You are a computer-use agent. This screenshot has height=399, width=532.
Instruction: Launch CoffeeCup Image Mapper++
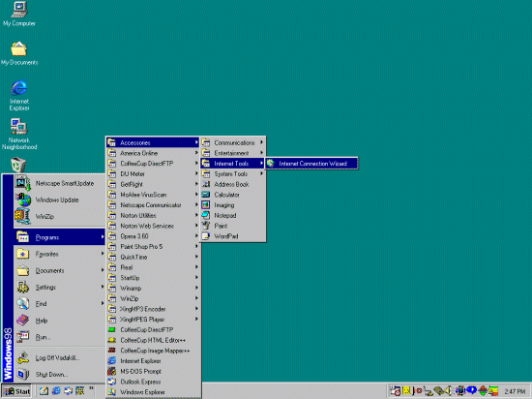click(153, 351)
